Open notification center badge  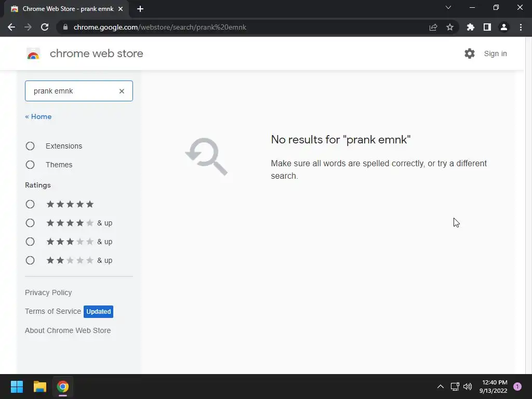click(517, 387)
